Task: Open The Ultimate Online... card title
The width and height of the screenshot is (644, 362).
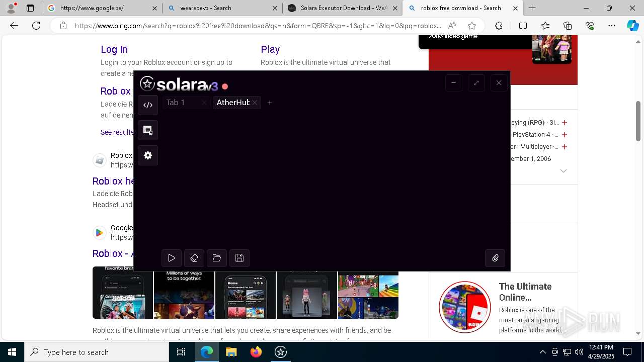Action: click(525, 292)
